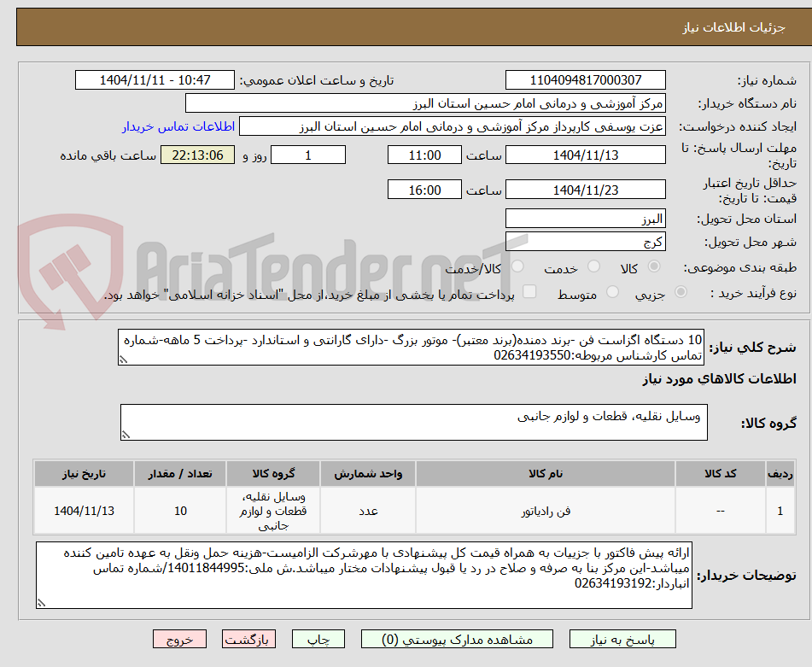Click the خروج exit button
This screenshot has height=667, width=812.
pos(179,639)
